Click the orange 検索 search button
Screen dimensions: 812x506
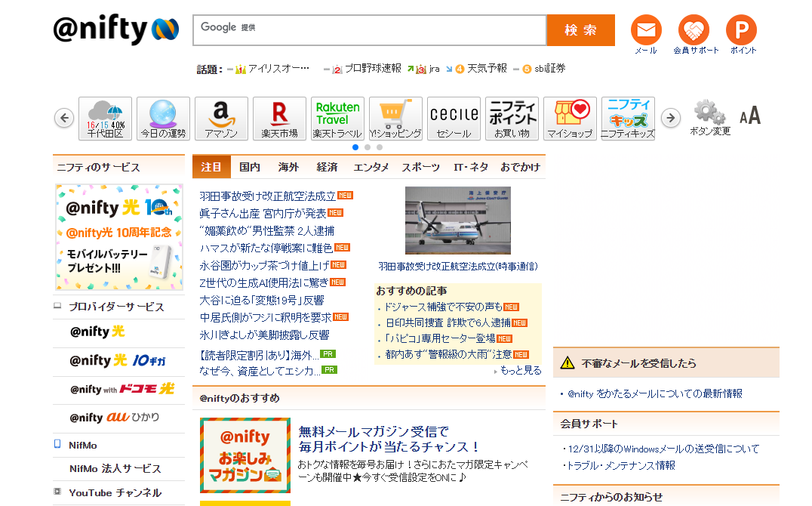581,30
